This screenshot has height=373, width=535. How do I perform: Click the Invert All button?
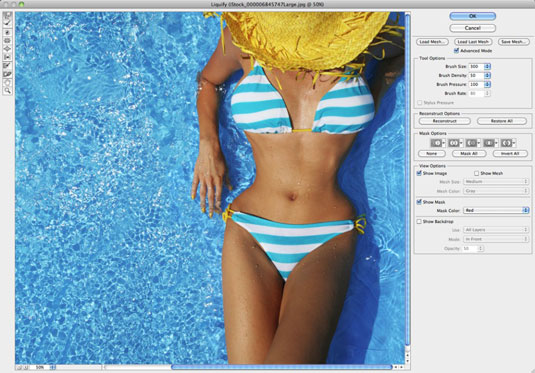click(x=510, y=154)
